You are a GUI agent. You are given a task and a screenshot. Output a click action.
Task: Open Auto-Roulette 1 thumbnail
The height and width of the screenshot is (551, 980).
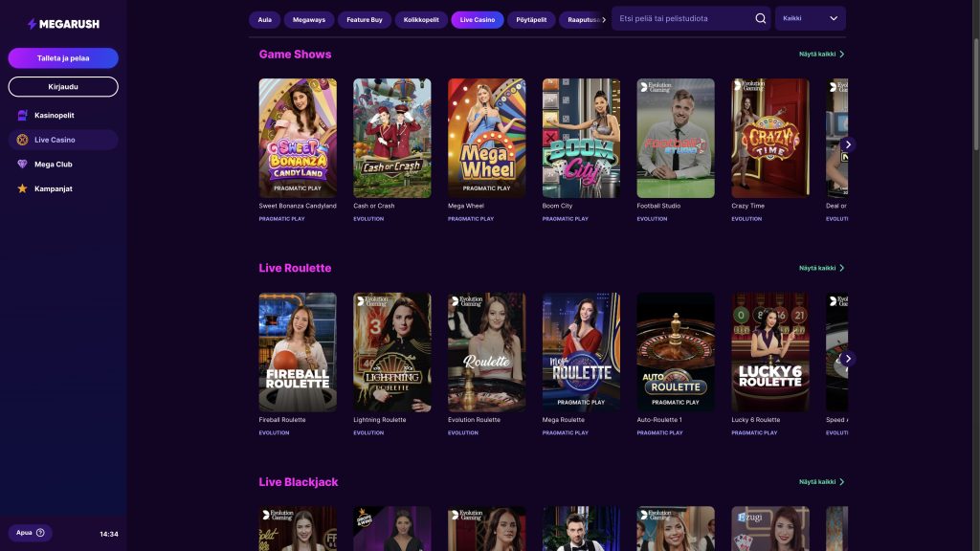676,352
